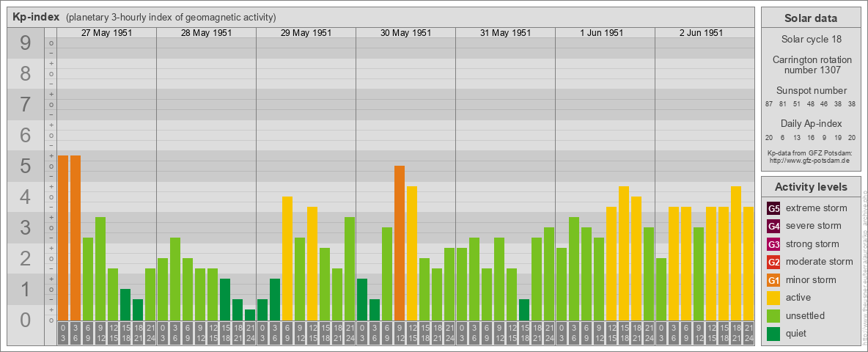Click the '12 15' time label under 30 May 1951
The width and height of the screenshot is (868, 352).
point(412,334)
